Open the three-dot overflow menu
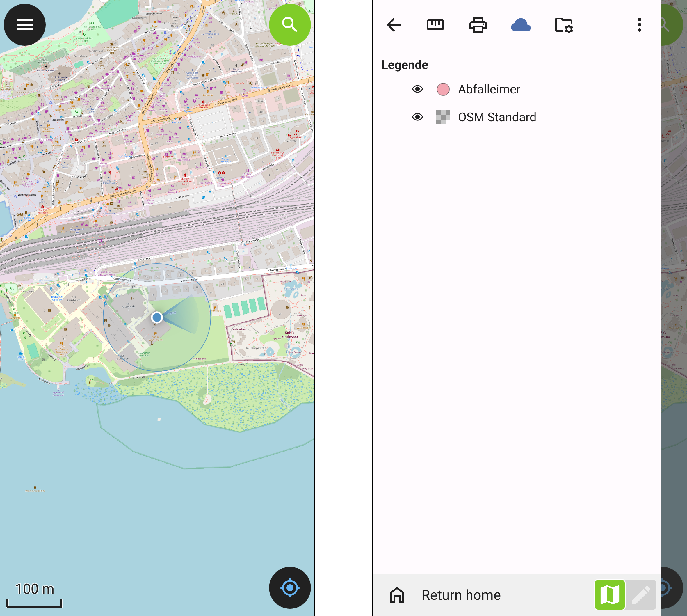Screen dimensions: 687x616 pos(639,25)
